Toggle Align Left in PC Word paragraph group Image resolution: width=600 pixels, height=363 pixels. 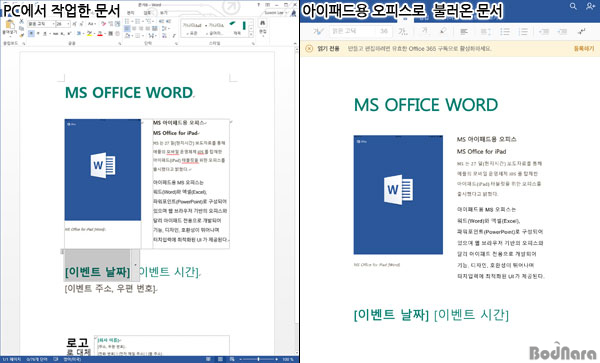pyautogui.click(x=127, y=29)
